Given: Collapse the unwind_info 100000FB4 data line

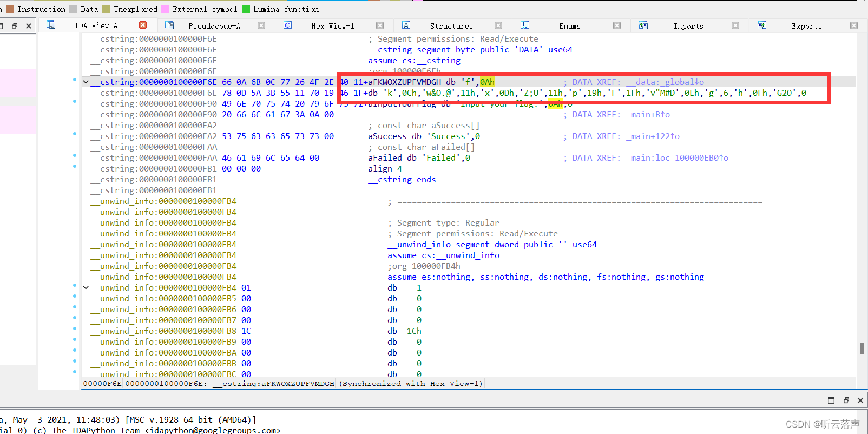Looking at the screenshot, I should 86,288.
